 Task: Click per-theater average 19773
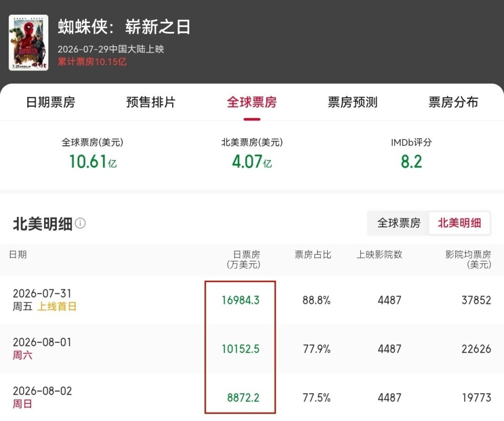477,398
